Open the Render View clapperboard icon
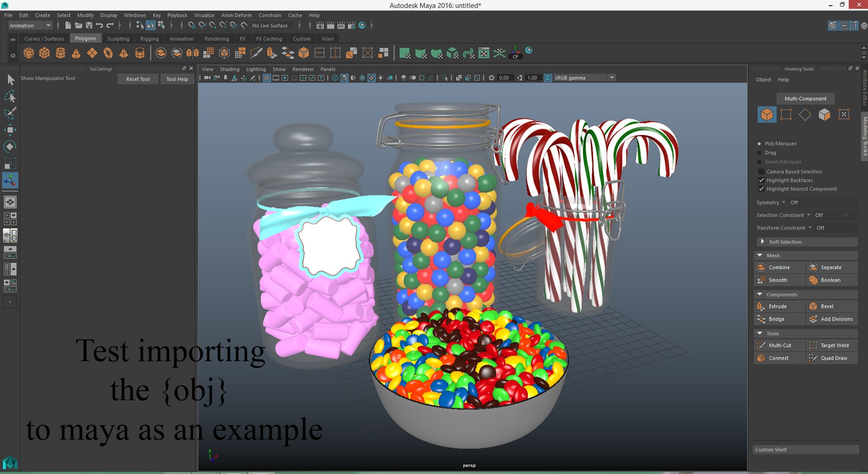The image size is (868, 474). tap(320, 25)
